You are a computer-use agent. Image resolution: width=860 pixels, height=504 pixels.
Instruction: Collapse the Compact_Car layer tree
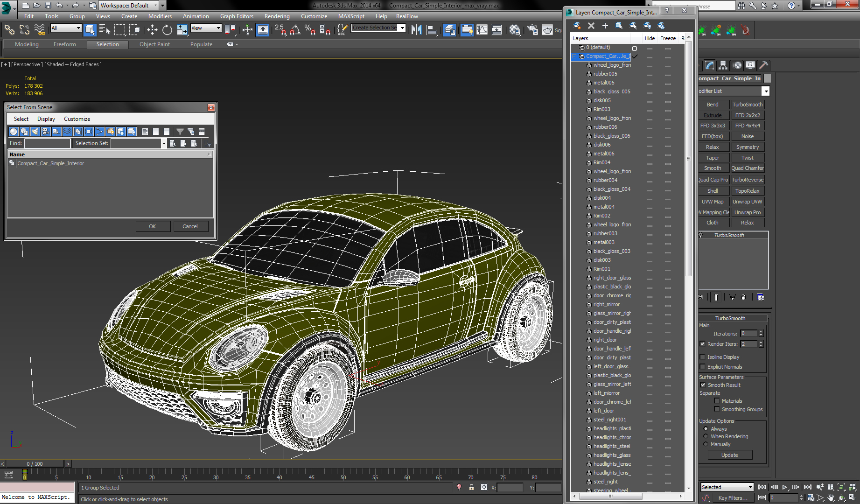[x=574, y=56]
